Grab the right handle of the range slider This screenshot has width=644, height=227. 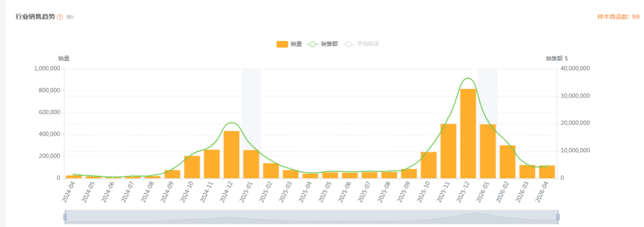tap(558, 217)
